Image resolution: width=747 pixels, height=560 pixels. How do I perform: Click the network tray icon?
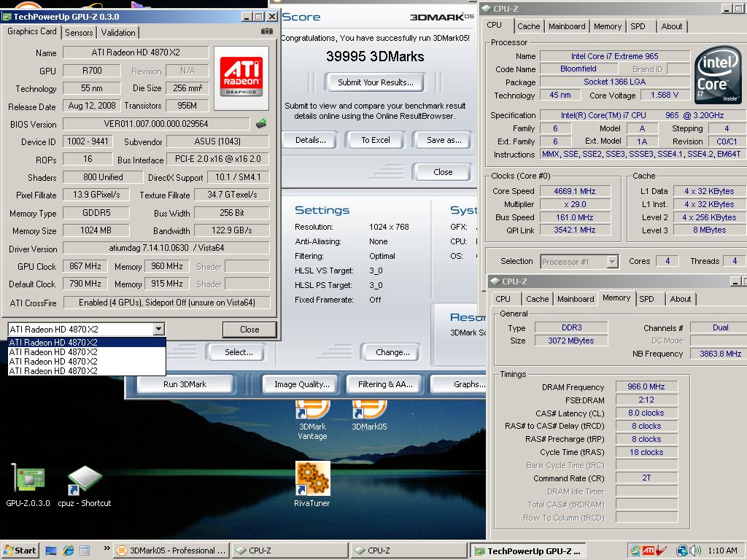tap(682, 551)
